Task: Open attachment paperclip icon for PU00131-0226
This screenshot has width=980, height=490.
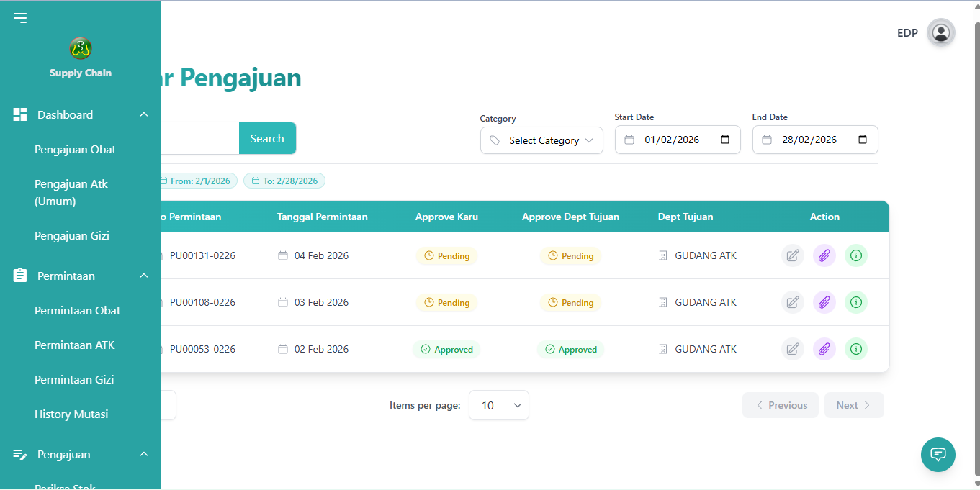Action: pyautogui.click(x=824, y=255)
